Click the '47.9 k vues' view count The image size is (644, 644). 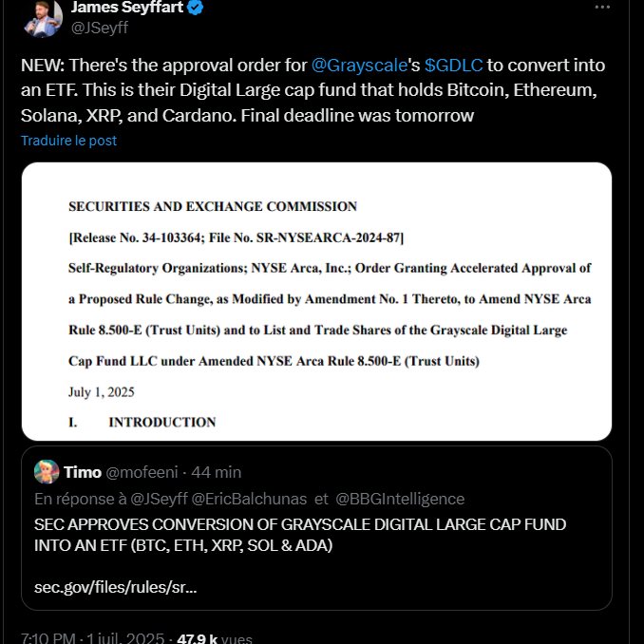(217, 639)
